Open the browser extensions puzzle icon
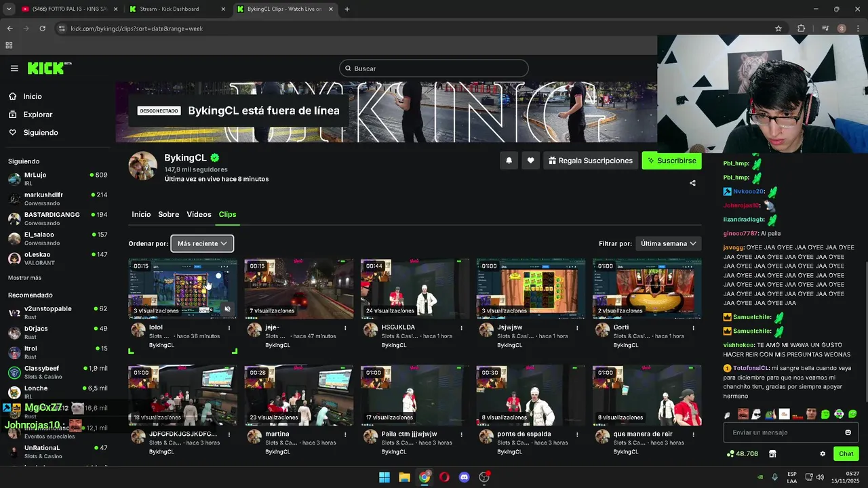The image size is (868, 488). pyautogui.click(x=802, y=28)
